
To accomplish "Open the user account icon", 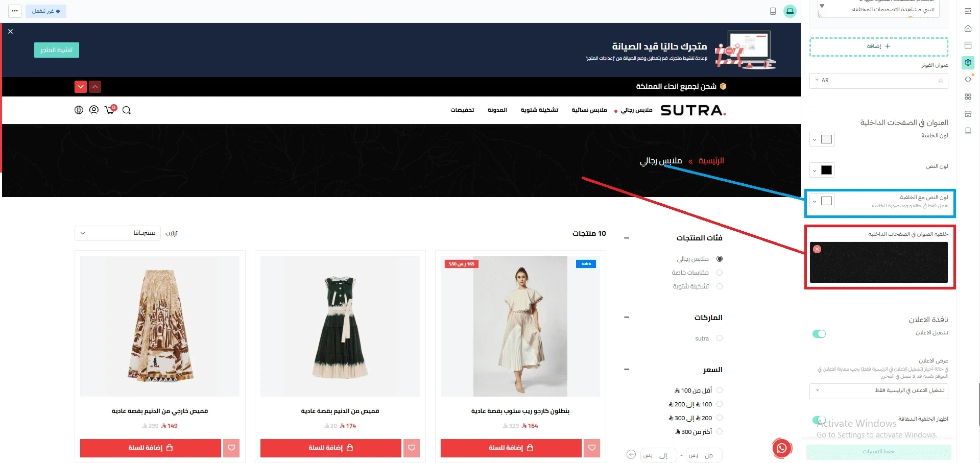I will coord(94,110).
